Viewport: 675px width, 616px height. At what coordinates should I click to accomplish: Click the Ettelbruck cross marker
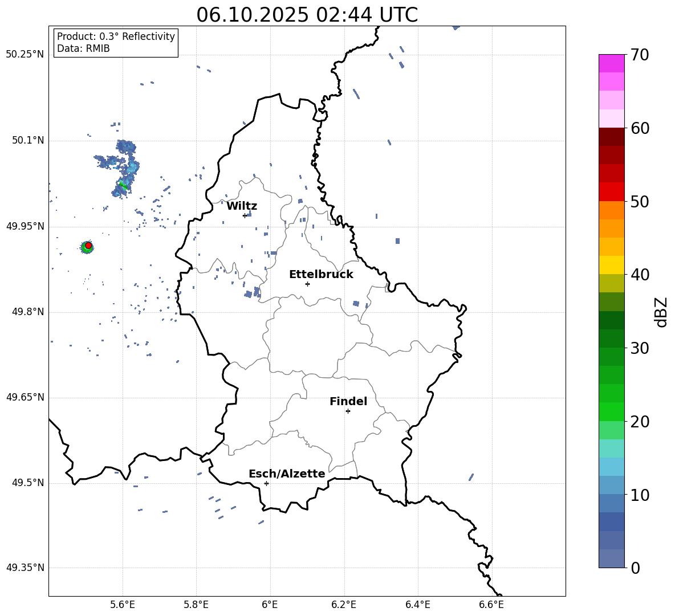(x=307, y=284)
